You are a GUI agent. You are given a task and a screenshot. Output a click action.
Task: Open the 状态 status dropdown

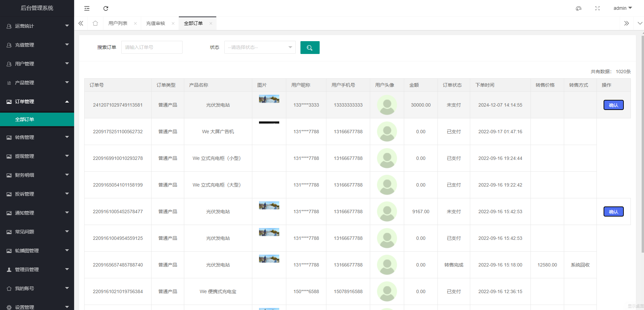[260, 48]
